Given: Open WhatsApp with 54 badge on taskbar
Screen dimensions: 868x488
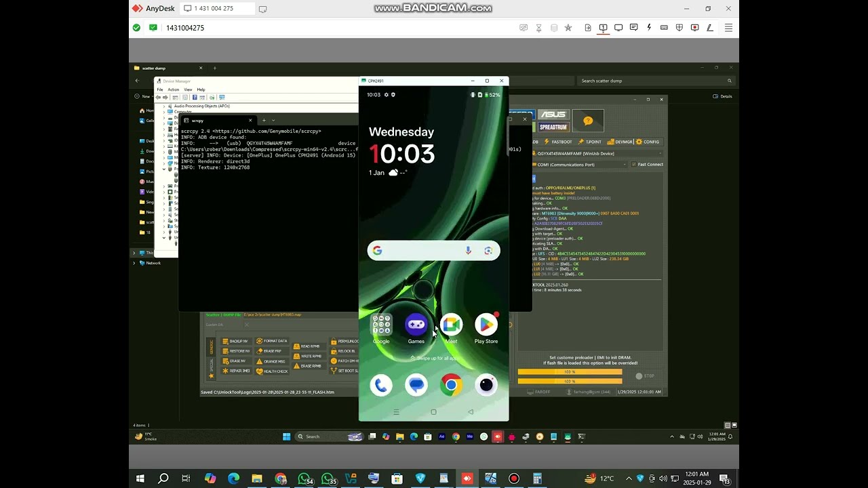Looking at the screenshot, I should coord(305,479).
